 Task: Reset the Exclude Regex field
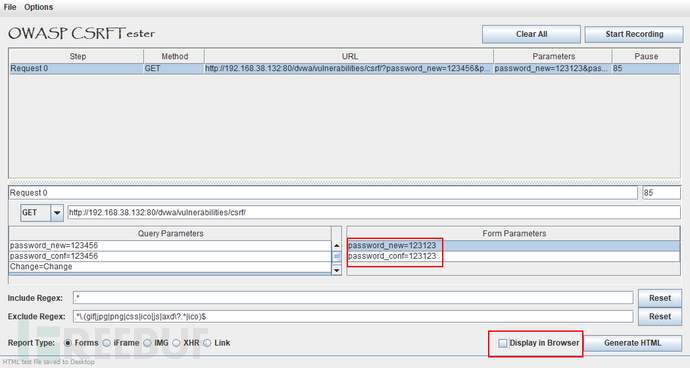pos(660,316)
